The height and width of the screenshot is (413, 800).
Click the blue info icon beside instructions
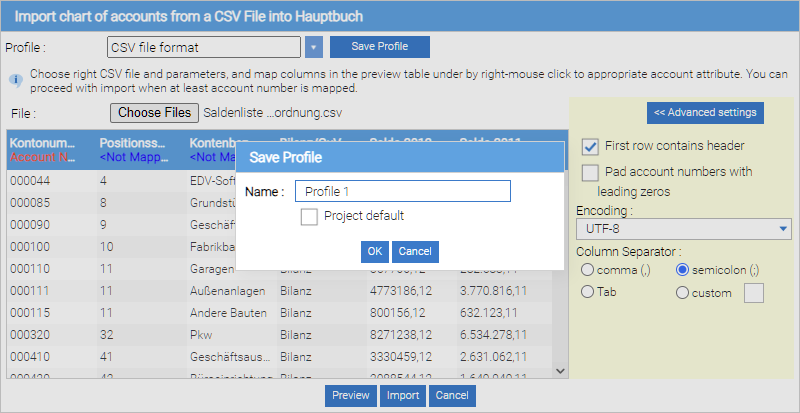[x=16, y=80]
